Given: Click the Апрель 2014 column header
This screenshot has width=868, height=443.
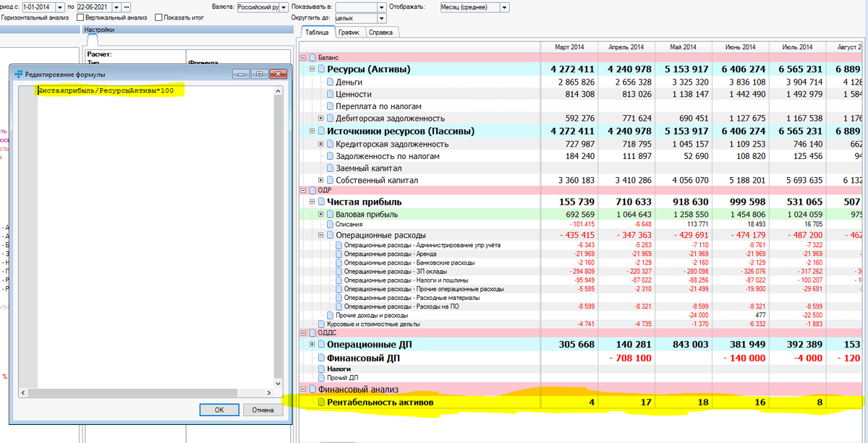Looking at the screenshot, I should click(x=626, y=47).
